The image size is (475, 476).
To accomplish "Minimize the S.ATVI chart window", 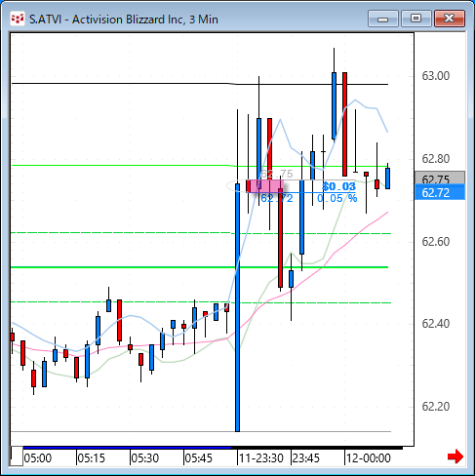I will pos(383,19).
